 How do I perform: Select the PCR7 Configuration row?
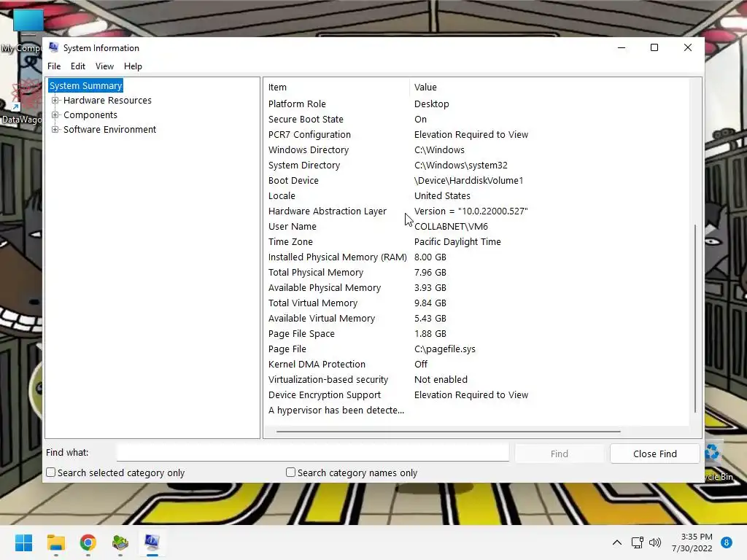476,134
